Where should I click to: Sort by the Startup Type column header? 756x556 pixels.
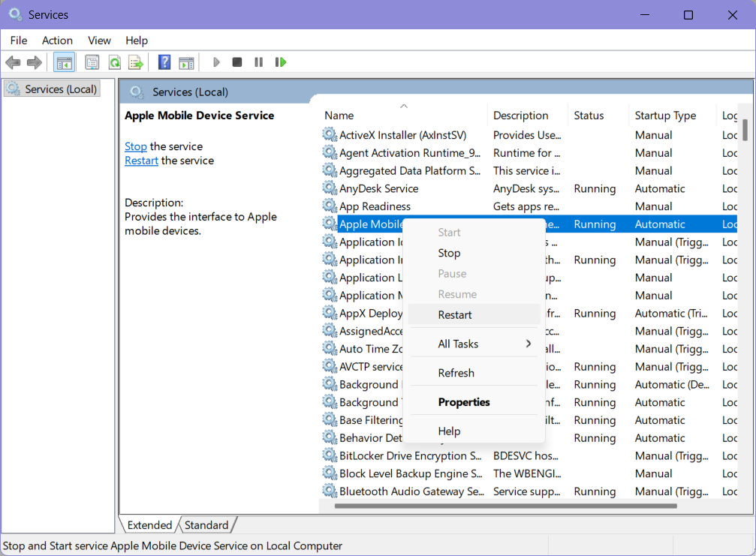(672, 116)
